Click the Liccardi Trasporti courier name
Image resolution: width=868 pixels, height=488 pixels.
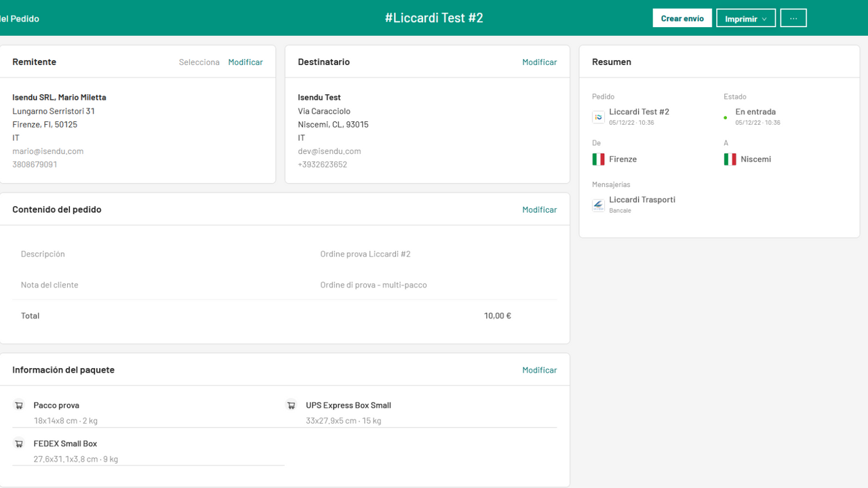coord(642,200)
